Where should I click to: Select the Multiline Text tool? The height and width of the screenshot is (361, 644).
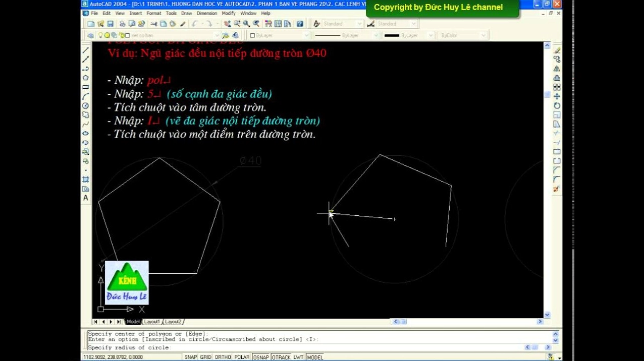point(86,198)
